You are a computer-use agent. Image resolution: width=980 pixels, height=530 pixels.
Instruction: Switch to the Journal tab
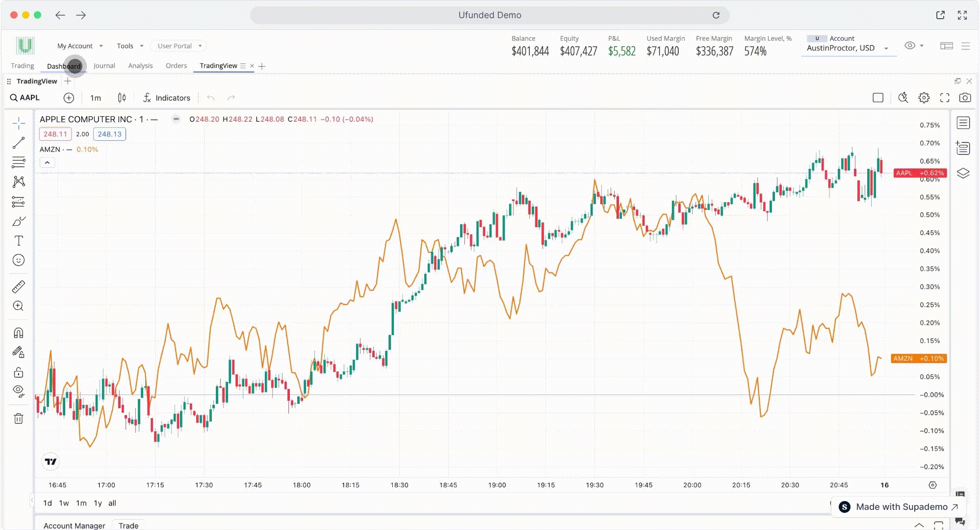[104, 66]
